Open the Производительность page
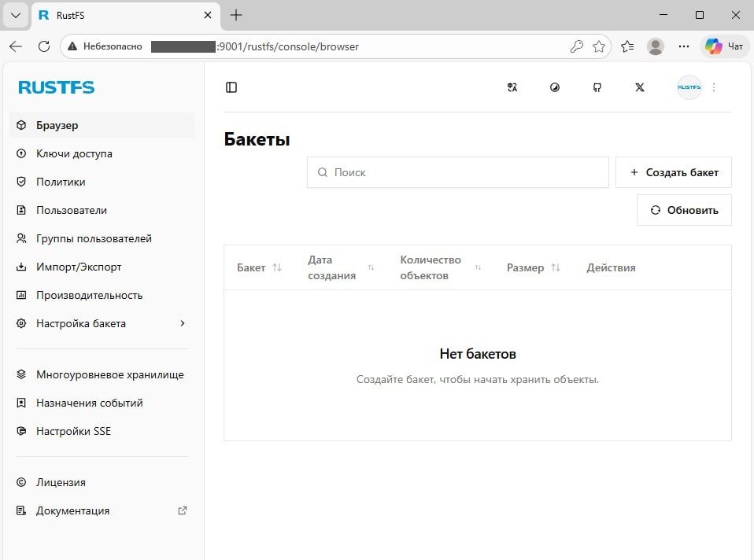 coord(102,295)
